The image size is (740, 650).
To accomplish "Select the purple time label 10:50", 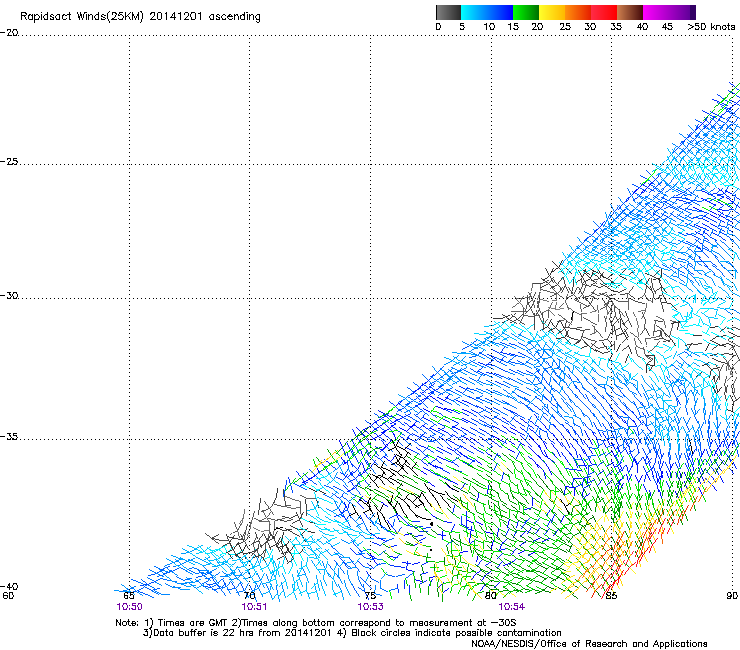I will (x=129, y=607).
